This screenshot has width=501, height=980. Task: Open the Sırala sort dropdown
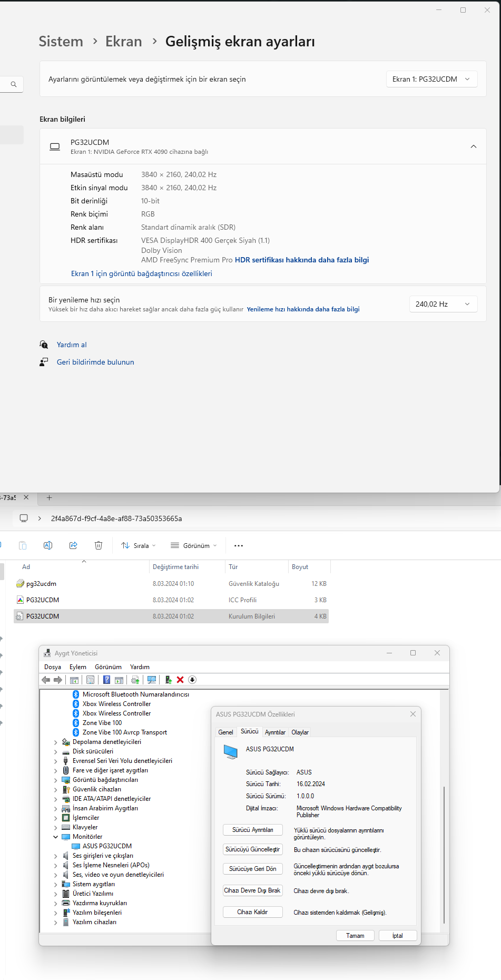coord(139,546)
